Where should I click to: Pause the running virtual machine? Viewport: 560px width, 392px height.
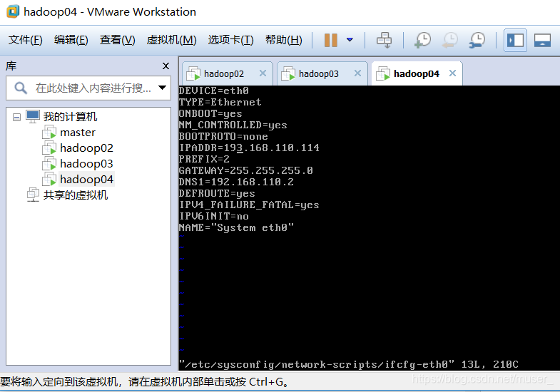point(331,40)
